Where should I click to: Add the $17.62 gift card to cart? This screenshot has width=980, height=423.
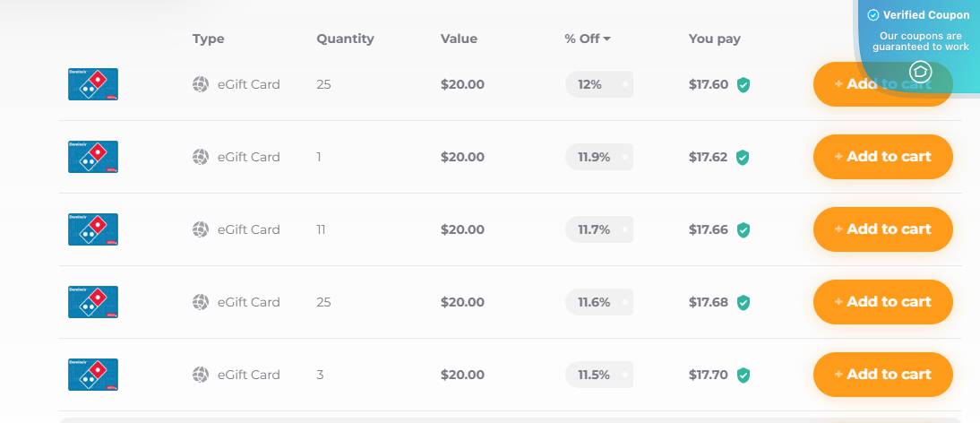coord(882,157)
